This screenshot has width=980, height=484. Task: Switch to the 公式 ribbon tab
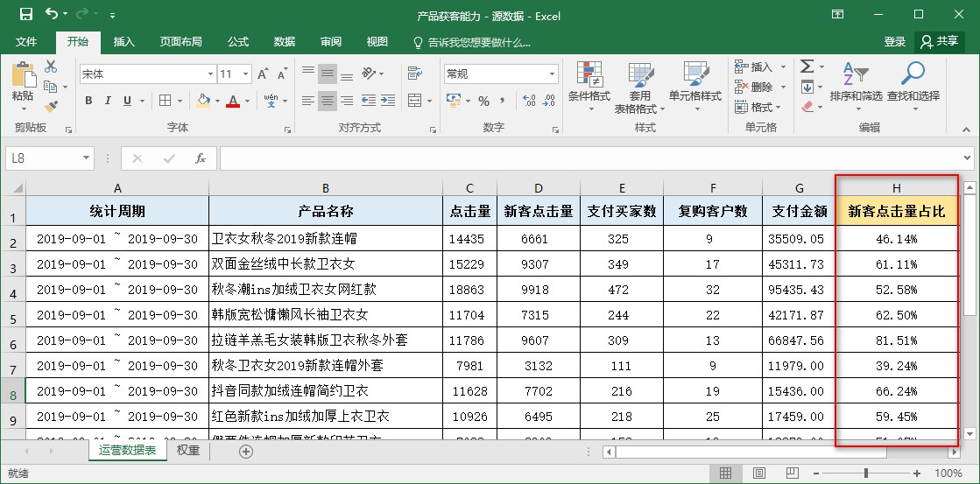pos(238,42)
